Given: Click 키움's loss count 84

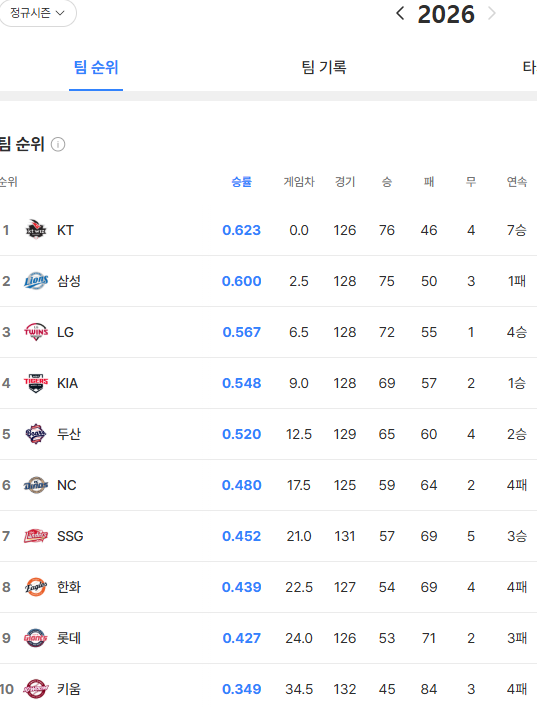Looking at the screenshot, I should point(429,689).
